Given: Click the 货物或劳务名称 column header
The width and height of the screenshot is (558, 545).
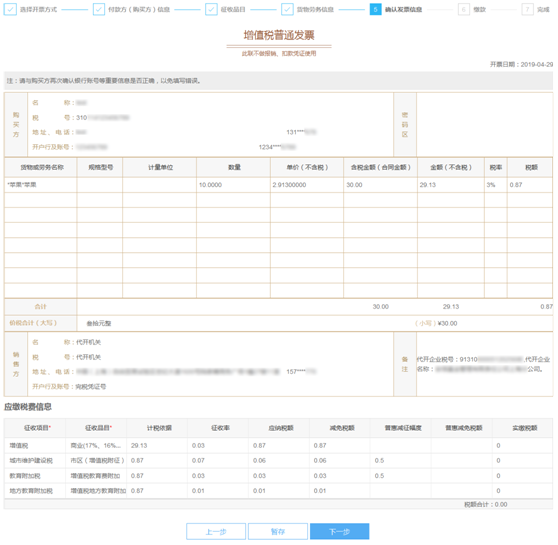Looking at the screenshot, I should (42, 167).
